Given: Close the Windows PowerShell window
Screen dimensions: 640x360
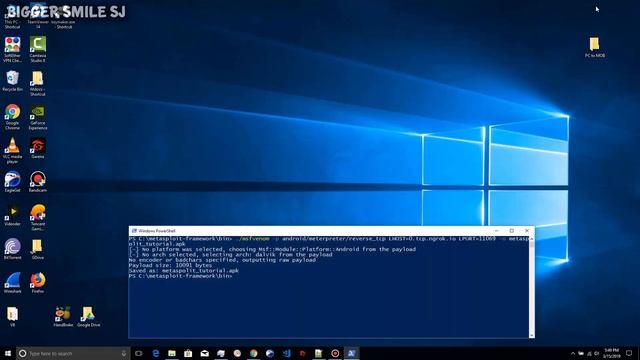Looking at the screenshot, I should click(527, 231).
